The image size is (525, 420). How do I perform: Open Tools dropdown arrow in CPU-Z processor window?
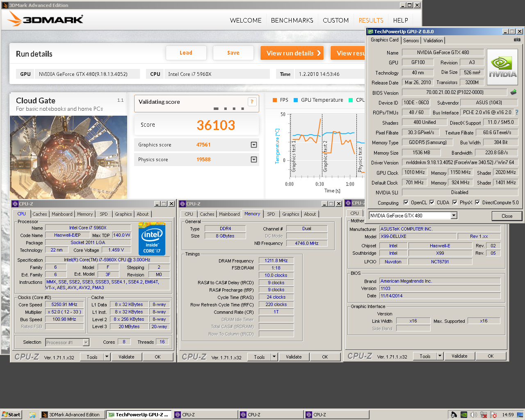click(107, 357)
